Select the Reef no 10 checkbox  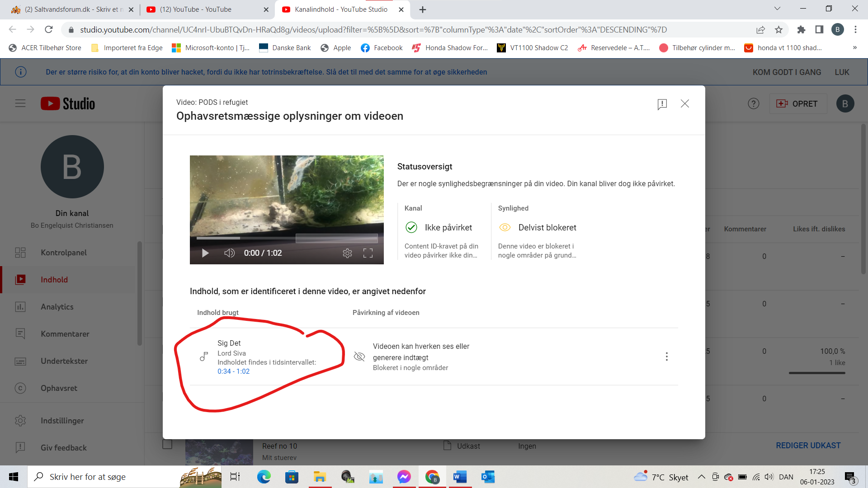click(167, 444)
